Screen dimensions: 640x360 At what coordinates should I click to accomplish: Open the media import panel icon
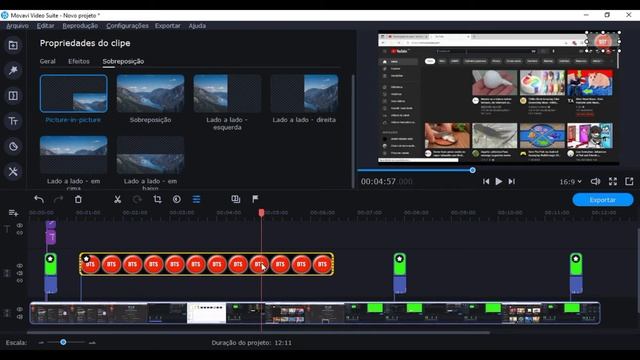pos(13,45)
